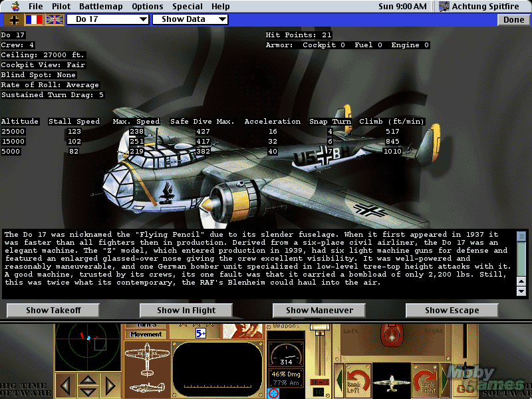Click the 5+ skill badge

click(x=201, y=333)
